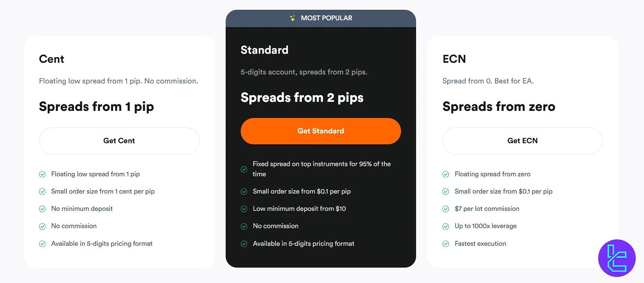Select the Get ECN button
The image size is (644, 283).
click(x=522, y=141)
